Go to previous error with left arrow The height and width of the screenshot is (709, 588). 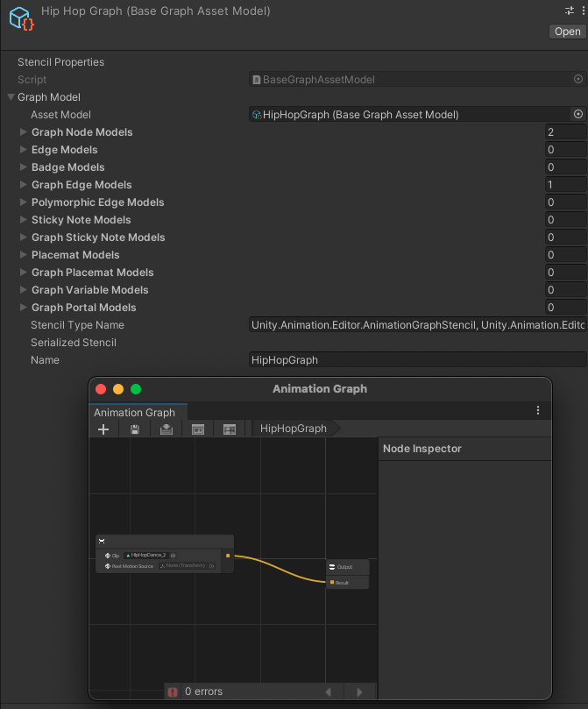[x=329, y=691]
